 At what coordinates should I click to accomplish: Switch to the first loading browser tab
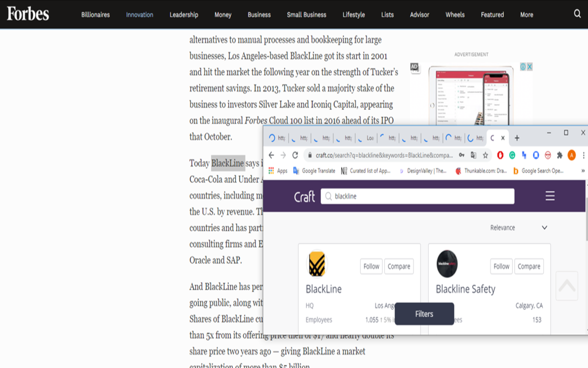[277, 138]
